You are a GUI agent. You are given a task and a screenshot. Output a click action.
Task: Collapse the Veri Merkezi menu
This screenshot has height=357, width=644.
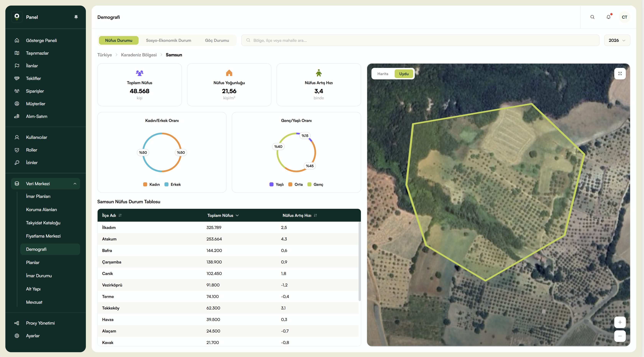pos(45,183)
